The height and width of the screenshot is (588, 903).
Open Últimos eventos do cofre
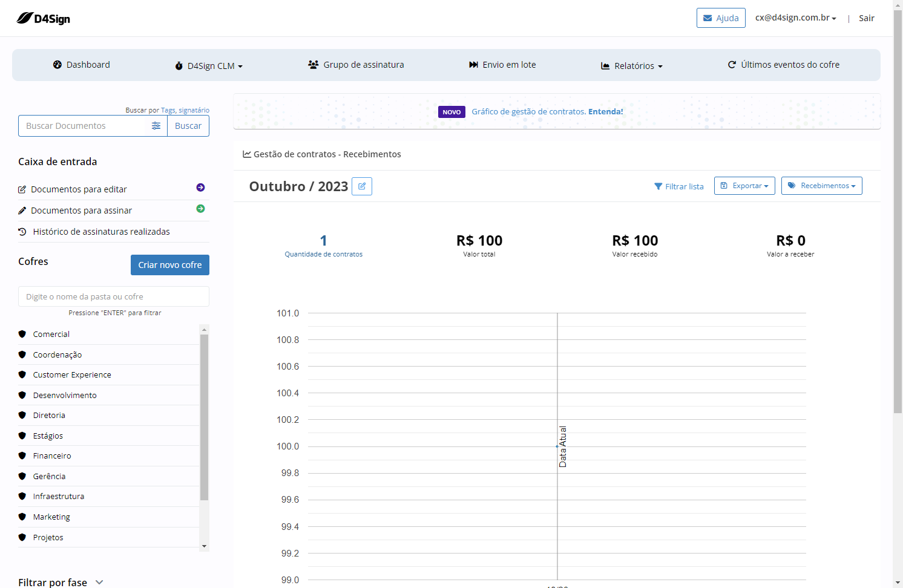(x=784, y=65)
